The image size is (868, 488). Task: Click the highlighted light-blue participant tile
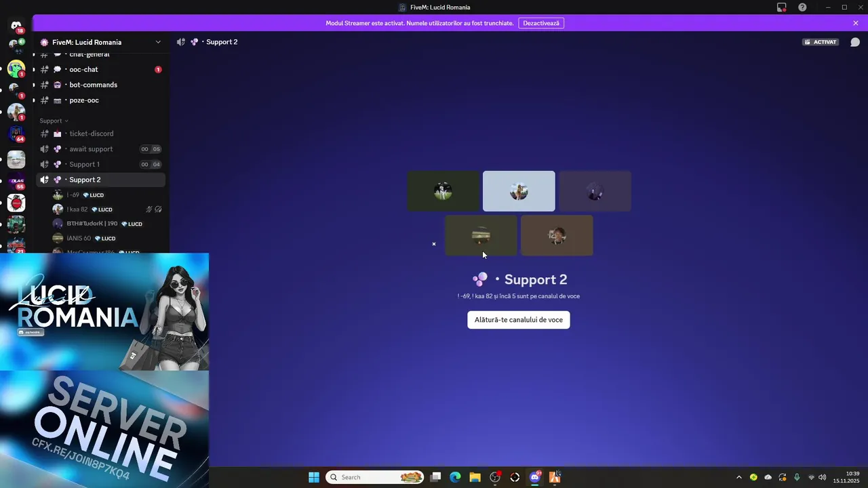(x=519, y=191)
